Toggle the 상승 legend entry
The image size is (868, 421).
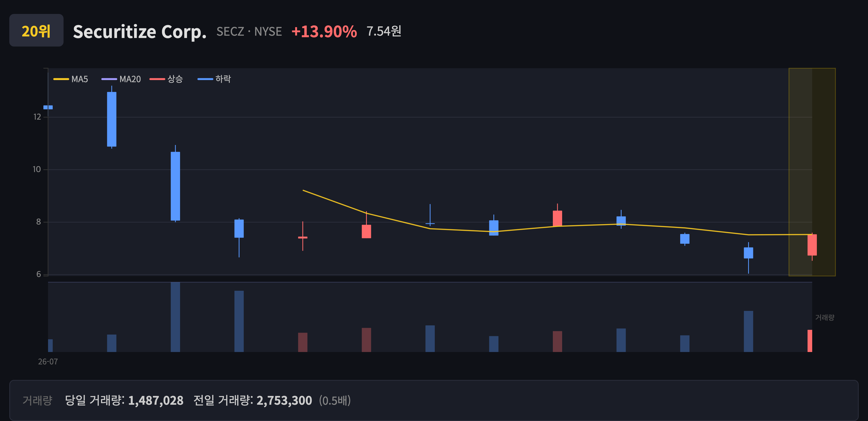(166, 79)
